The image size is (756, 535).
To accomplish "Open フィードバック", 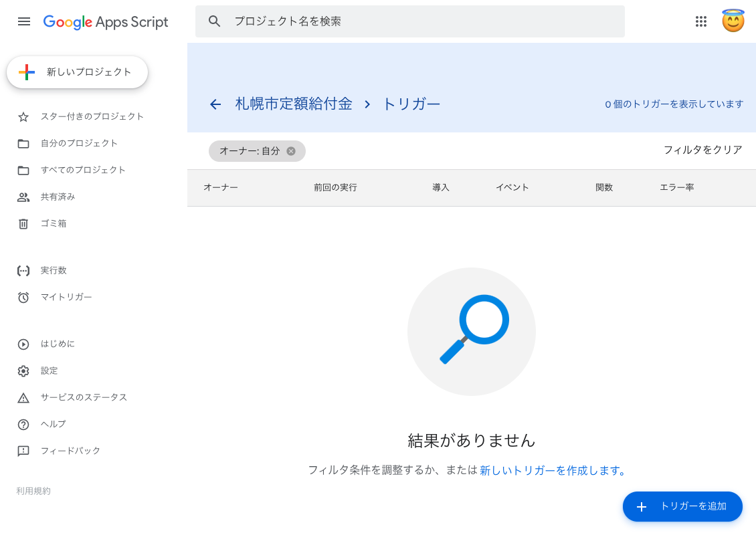I will [x=70, y=451].
